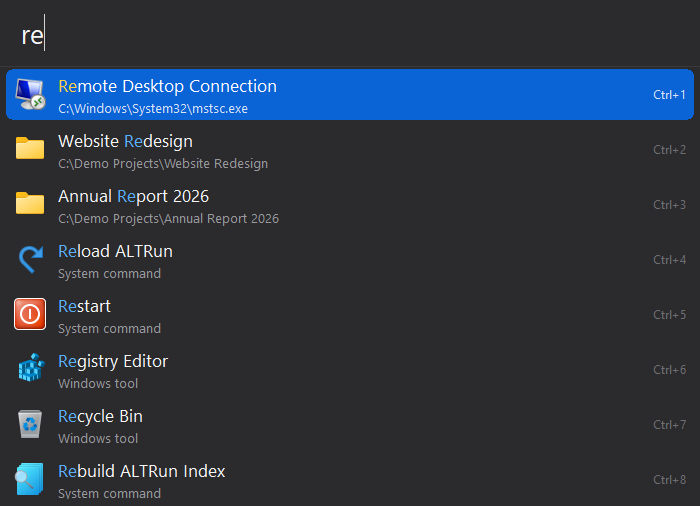Click the Reload ALTRun arrow icon

(30, 259)
